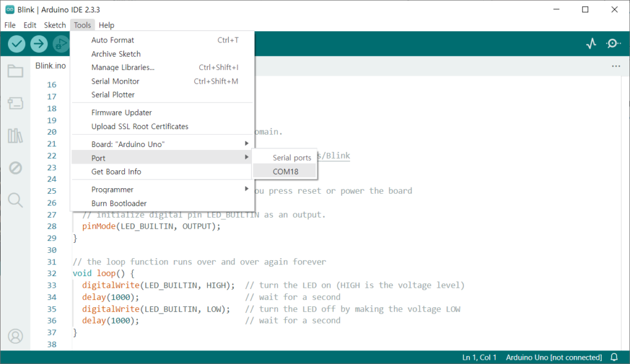
Task: Click the Verify checkmark button
Action: tap(17, 44)
